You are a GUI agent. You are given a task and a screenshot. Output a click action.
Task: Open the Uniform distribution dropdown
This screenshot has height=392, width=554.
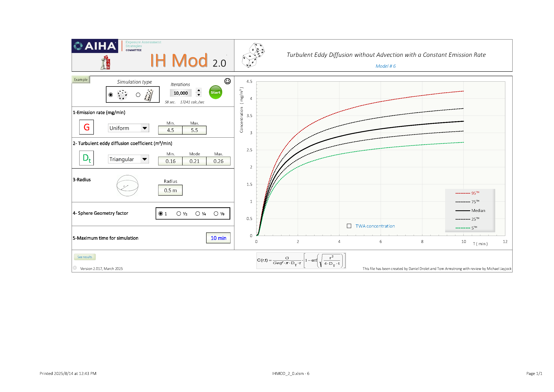145,128
